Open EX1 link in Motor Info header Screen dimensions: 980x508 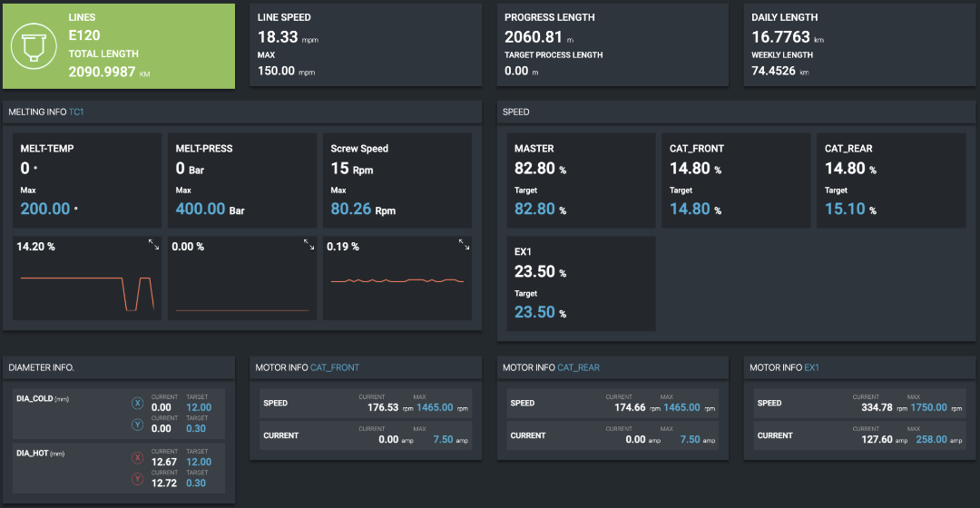(x=811, y=367)
